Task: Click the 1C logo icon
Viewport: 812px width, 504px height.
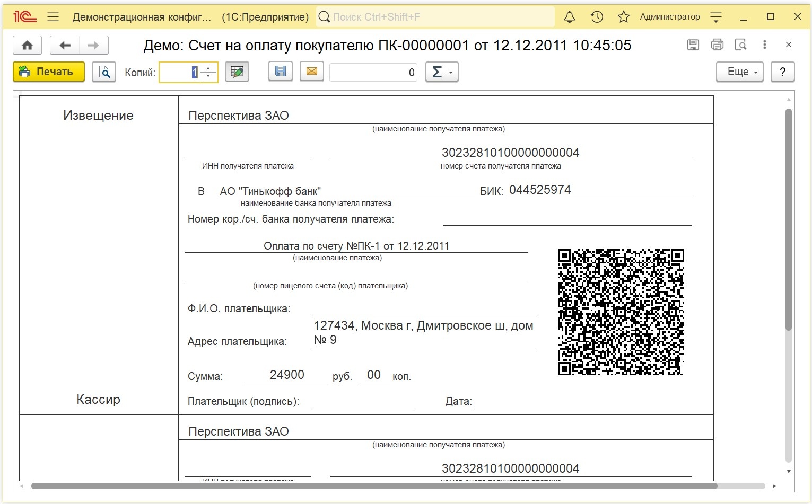Action: (25, 17)
